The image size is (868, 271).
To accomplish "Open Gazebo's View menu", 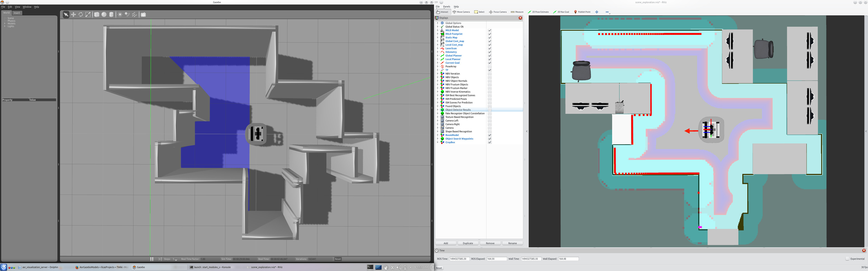I will pyautogui.click(x=17, y=7).
